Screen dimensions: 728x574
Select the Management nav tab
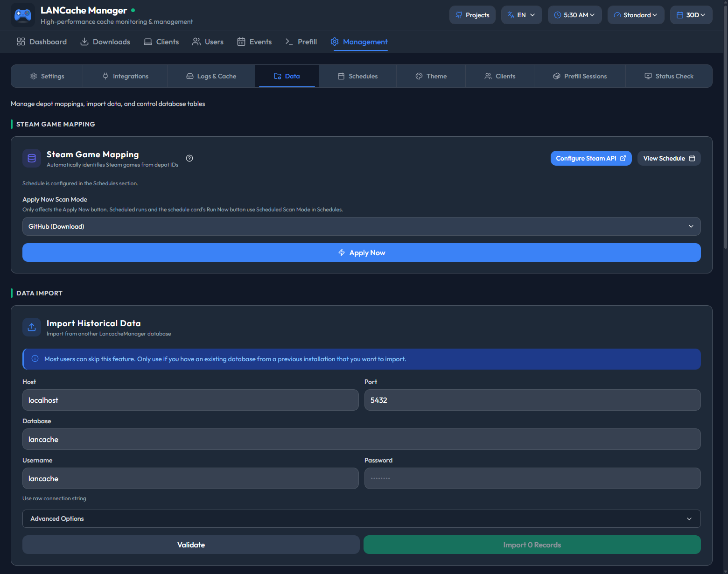[359, 42]
